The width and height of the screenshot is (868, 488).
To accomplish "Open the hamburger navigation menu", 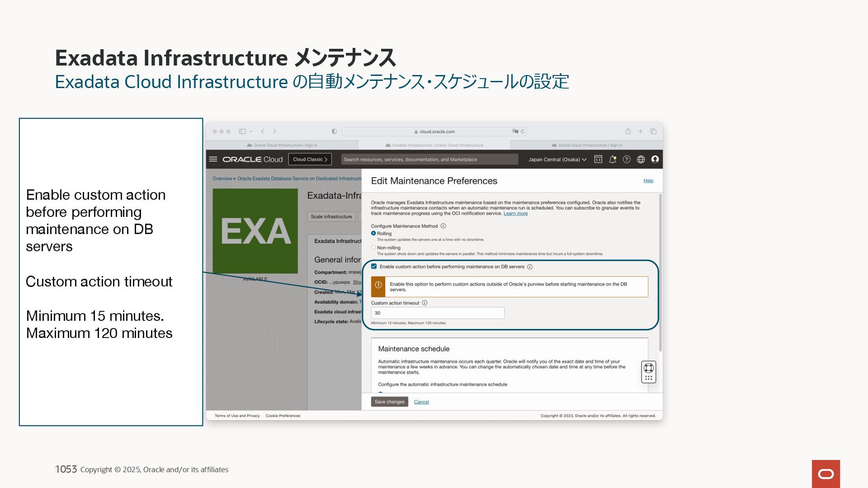I will click(213, 160).
